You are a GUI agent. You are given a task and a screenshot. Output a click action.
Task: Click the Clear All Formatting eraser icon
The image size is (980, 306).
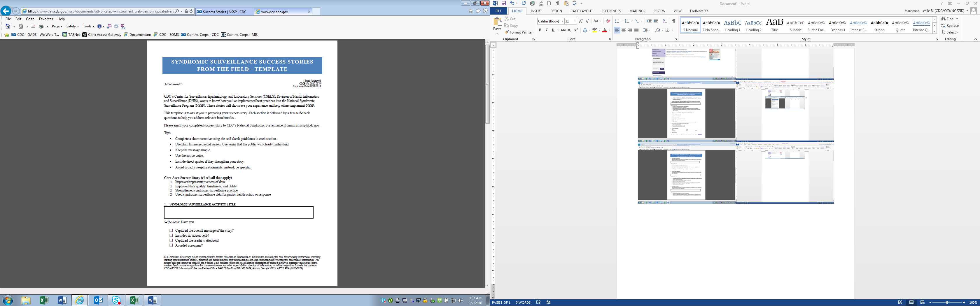pyautogui.click(x=608, y=21)
